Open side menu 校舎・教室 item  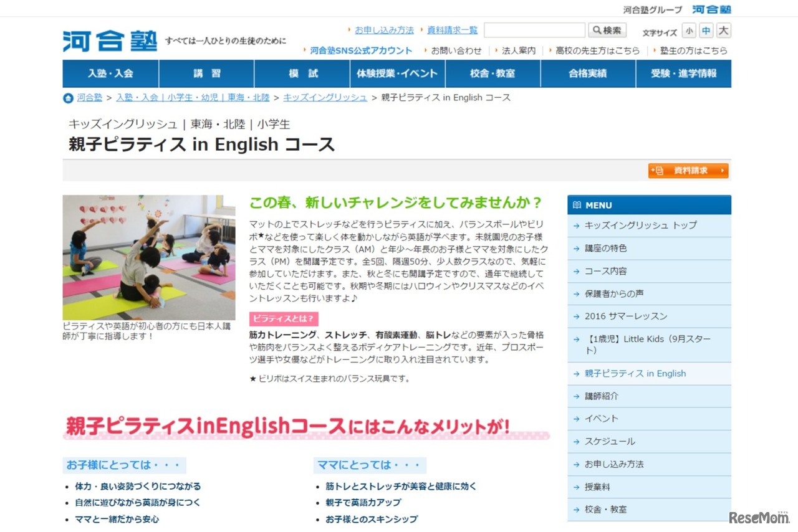[649, 510]
